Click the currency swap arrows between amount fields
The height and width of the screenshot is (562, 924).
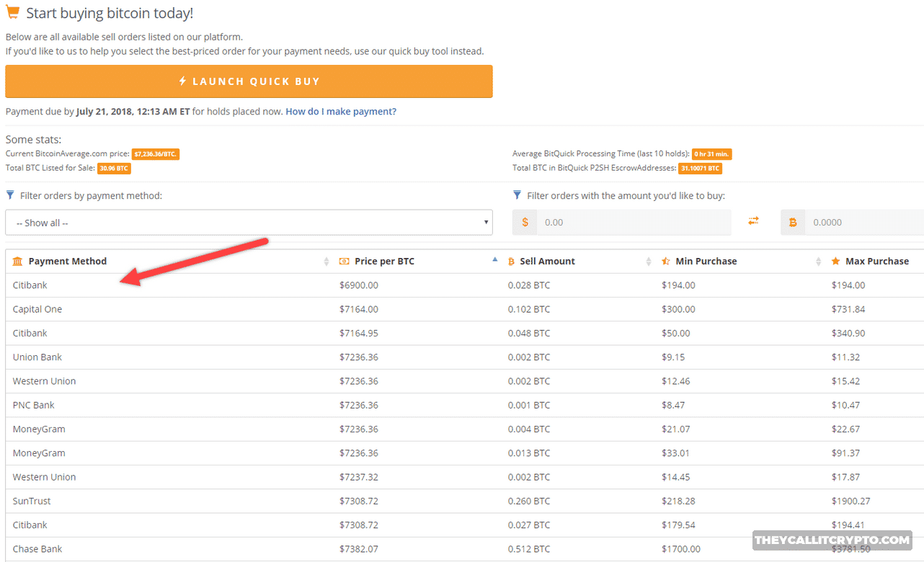point(753,222)
